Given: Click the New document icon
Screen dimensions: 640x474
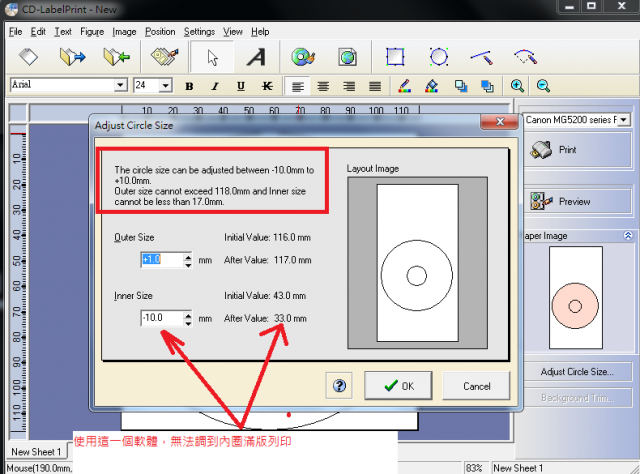Looking at the screenshot, I should click(x=29, y=57).
